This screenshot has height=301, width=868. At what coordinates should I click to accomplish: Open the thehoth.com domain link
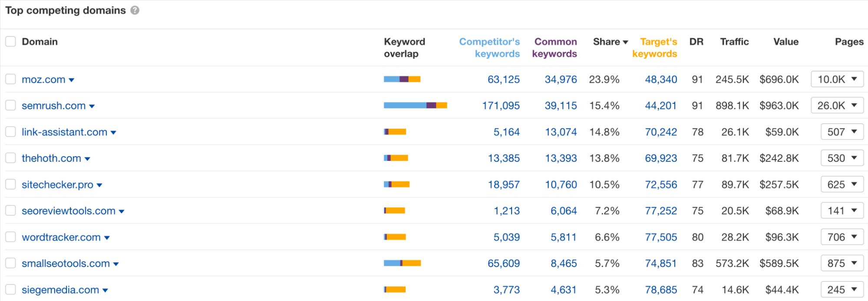[x=51, y=158]
